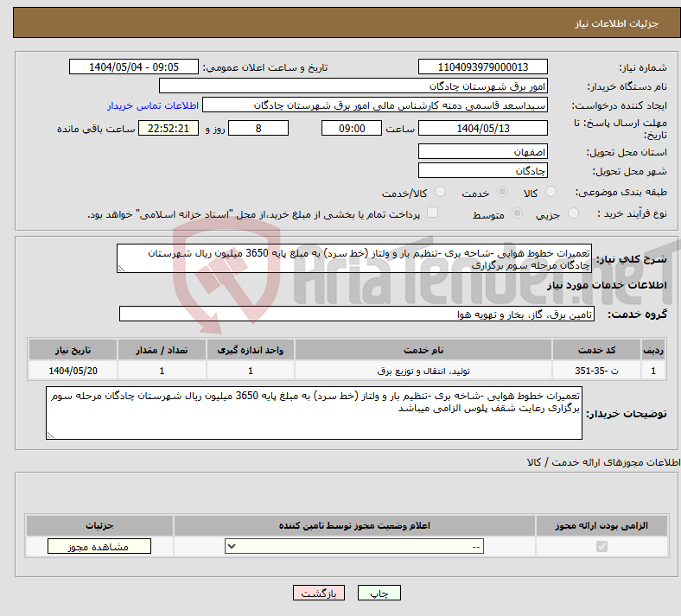Click the deadline date field 1404/05/13
The width and height of the screenshot is (681, 616).
pyautogui.click(x=482, y=128)
